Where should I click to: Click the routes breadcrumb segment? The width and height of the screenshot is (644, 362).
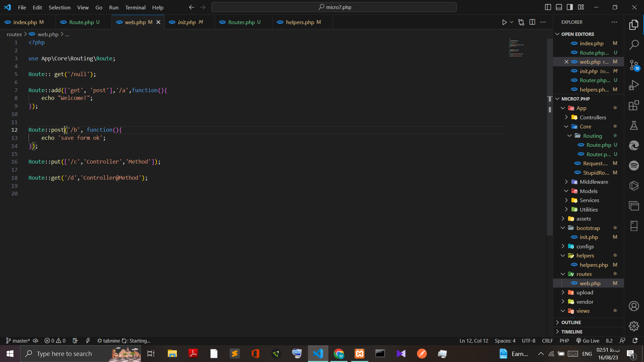tap(14, 34)
